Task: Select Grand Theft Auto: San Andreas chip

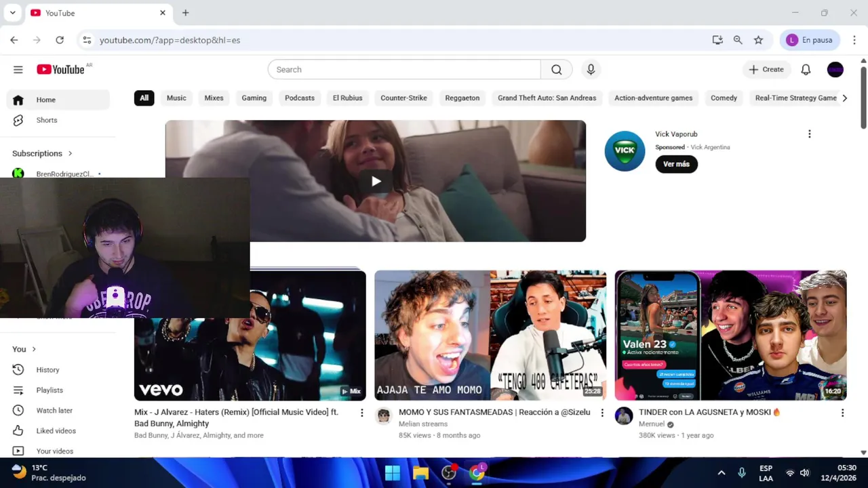Action: coord(547,98)
